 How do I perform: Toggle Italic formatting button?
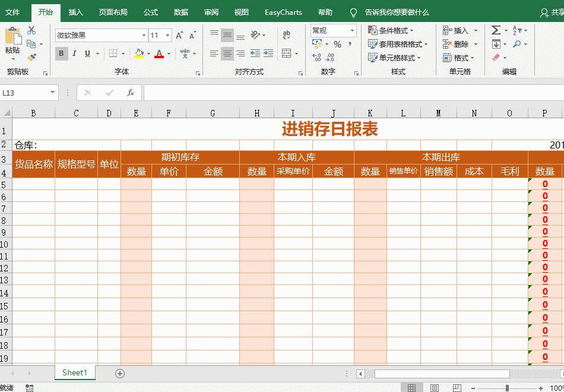point(74,53)
